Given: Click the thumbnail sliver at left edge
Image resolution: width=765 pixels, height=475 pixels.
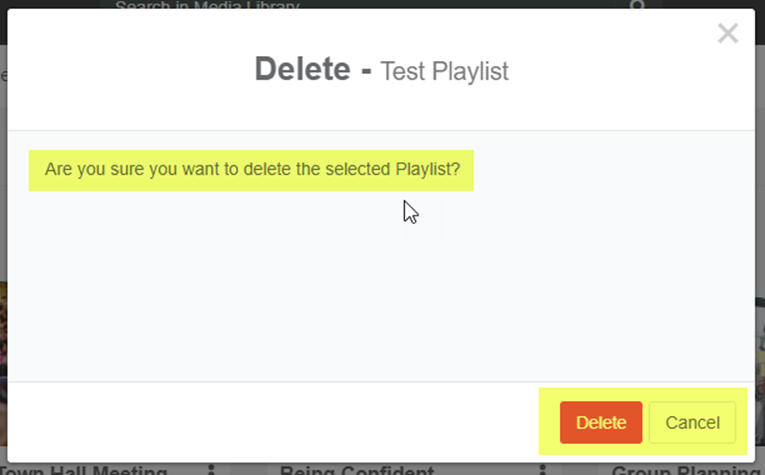Looking at the screenshot, I should 3,330.
